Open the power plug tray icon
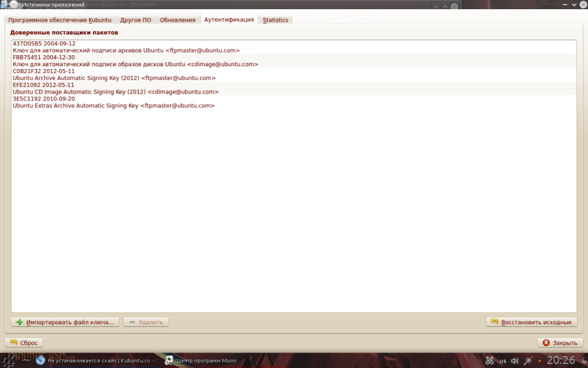 528,361
